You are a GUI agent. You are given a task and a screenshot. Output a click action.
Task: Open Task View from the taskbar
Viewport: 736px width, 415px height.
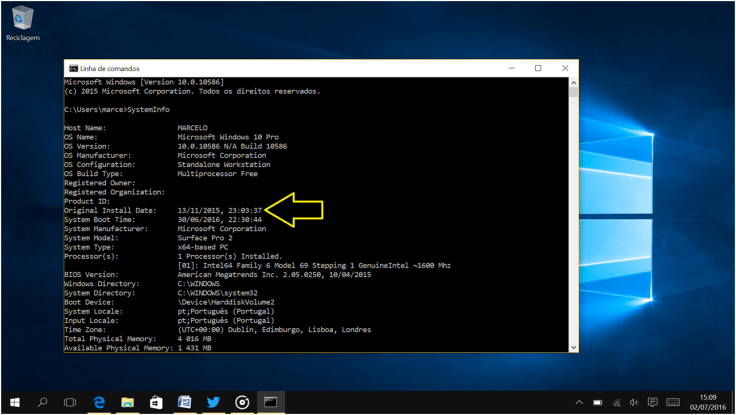coord(70,402)
